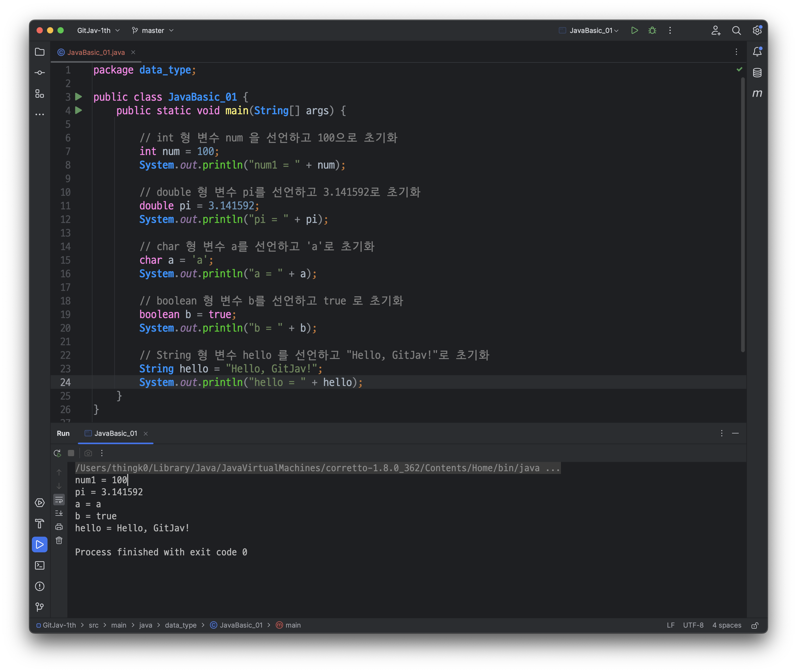This screenshot has height=672, width=797.
Task: Open the Problems tool window
Action: pos(40,586)
